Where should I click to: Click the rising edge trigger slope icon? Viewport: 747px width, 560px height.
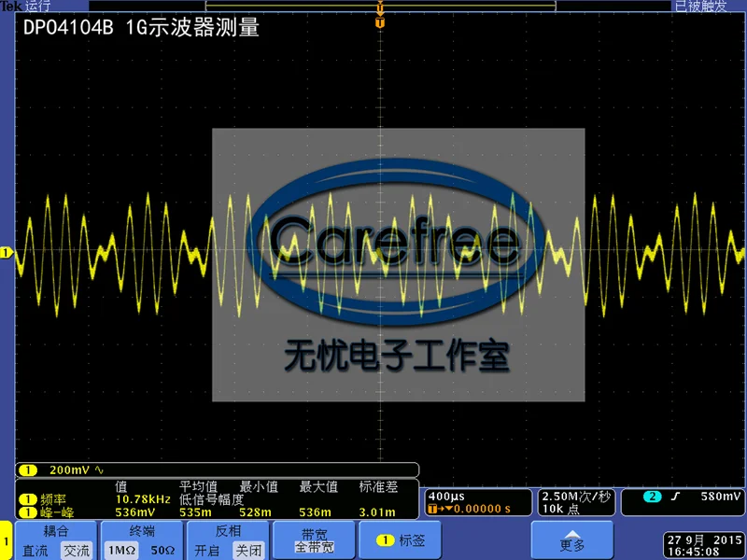[x=675, y=497]
